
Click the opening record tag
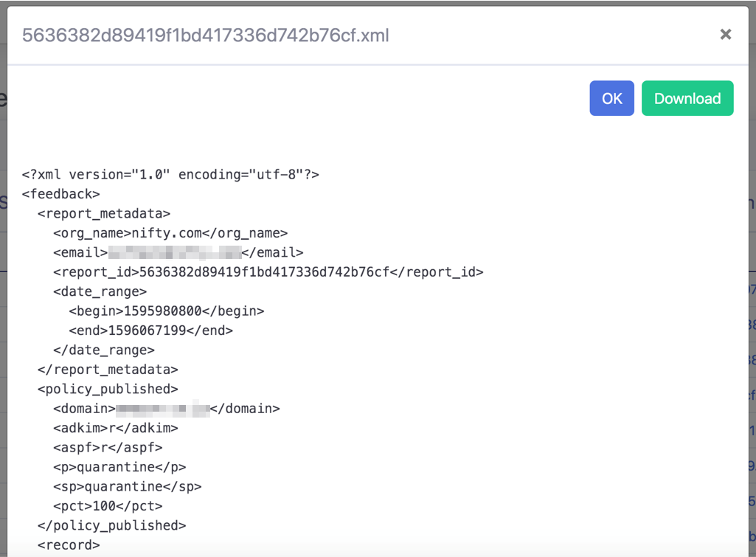coord(69,545)
